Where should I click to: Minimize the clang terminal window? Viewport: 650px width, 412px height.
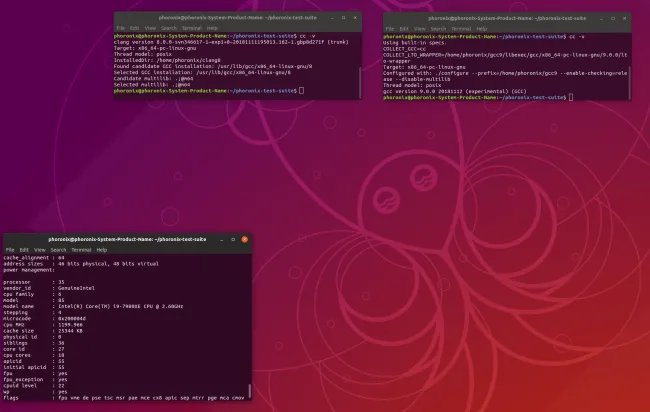tap(332, 18)
